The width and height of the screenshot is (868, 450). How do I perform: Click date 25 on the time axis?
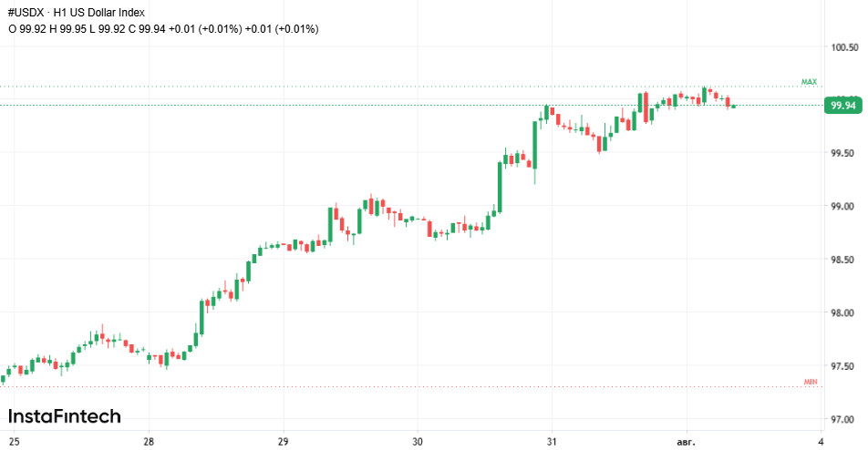click(15, 442)
